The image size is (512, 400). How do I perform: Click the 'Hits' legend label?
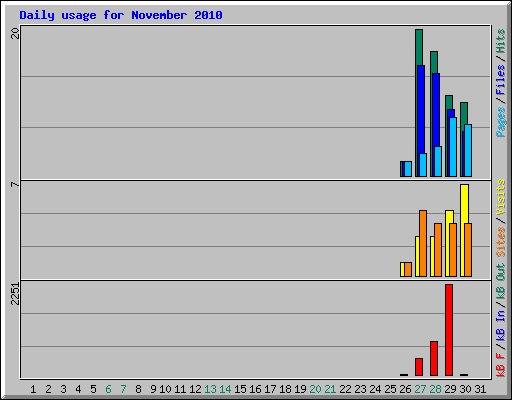pyautogui.click(x=501, y=41)
